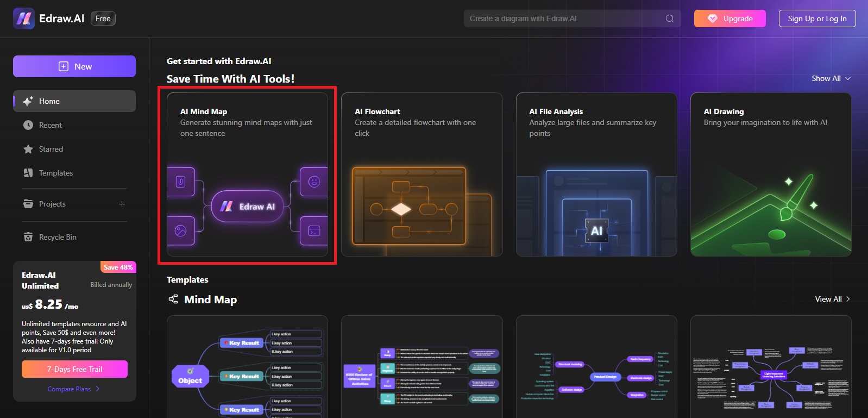Expand the Show All dropdown

coord(831,78)
